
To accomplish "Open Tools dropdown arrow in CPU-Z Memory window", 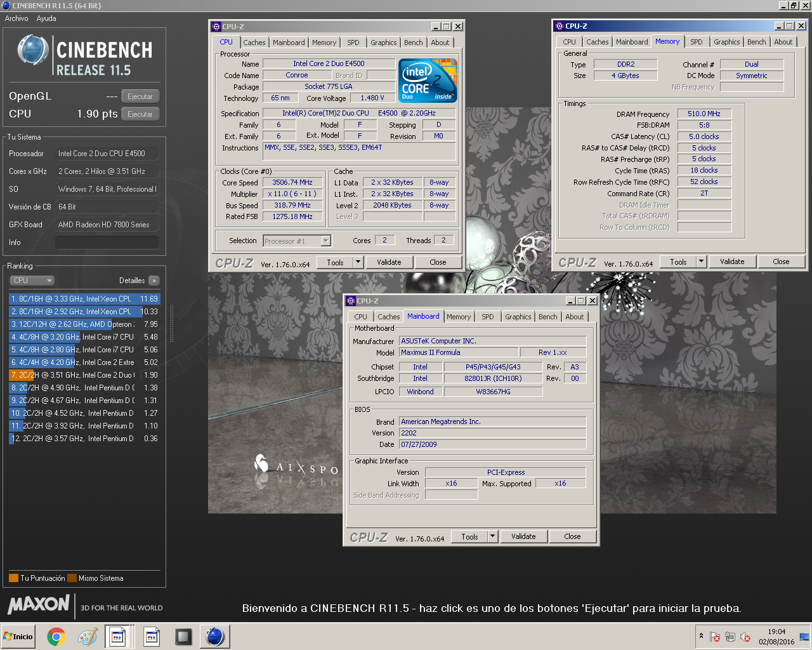I will pyautogui.click(x=701, y=262).
